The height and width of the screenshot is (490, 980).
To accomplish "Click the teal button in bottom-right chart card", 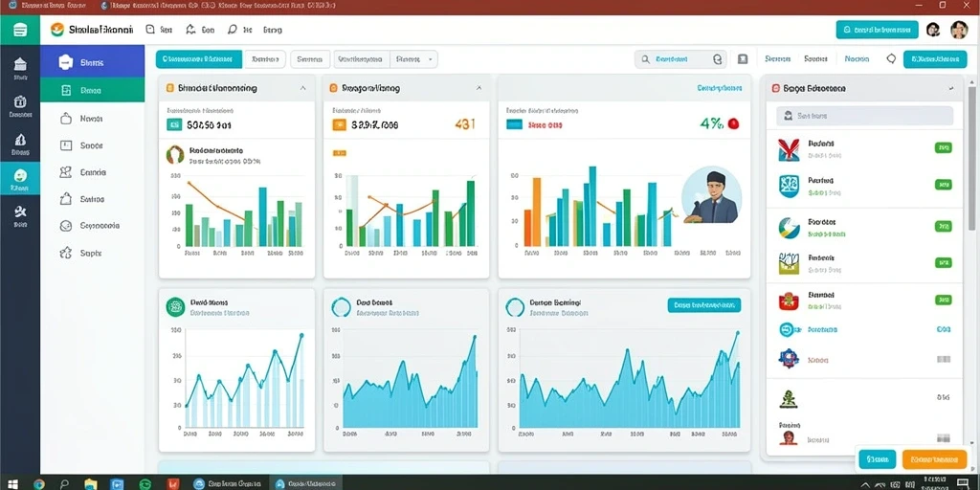I will (704, 305).
